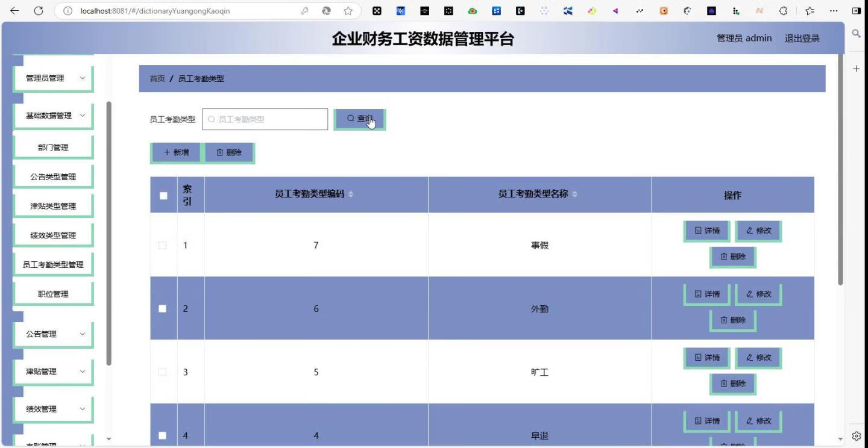Open the browser favorites list icon
This screenshot has height=448, width=868.
pyautogui.click(x=810, y=11)
